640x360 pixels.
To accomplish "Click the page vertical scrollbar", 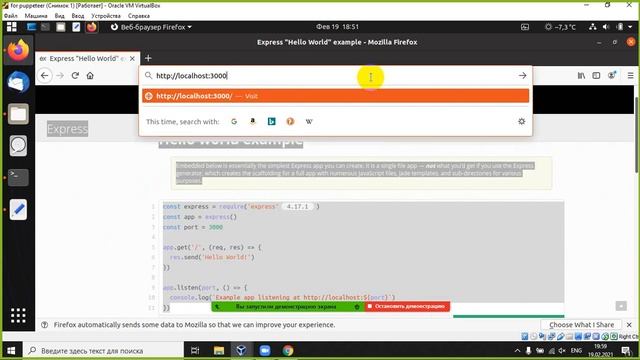I will pos(636,135).
